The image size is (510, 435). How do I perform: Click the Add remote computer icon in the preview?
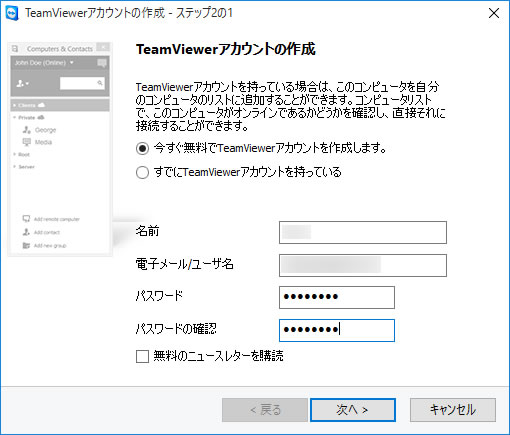coord(26,219)
